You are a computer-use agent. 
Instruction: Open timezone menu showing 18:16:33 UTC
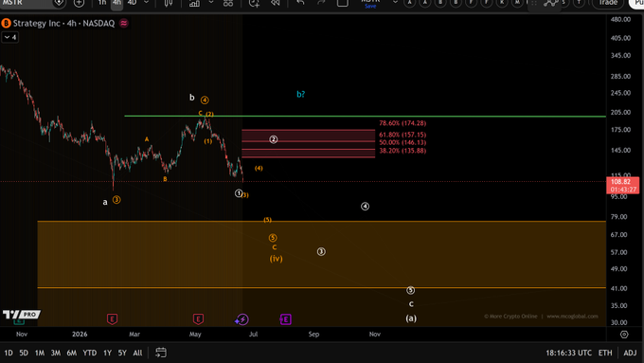tap(568, 353)
